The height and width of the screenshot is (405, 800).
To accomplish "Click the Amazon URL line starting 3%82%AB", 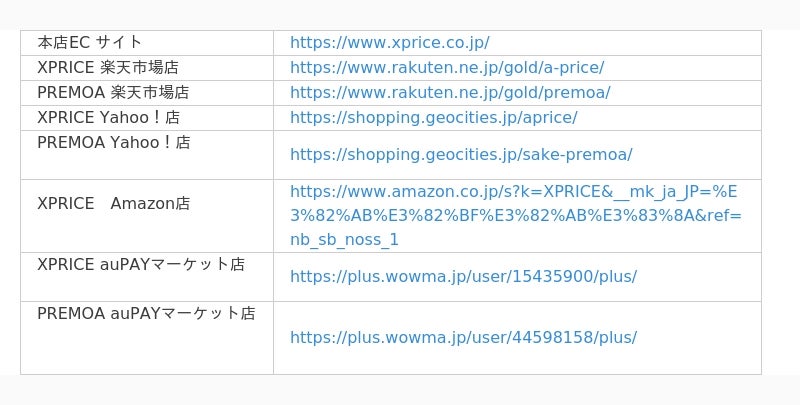I will click(x=516, y=216).
